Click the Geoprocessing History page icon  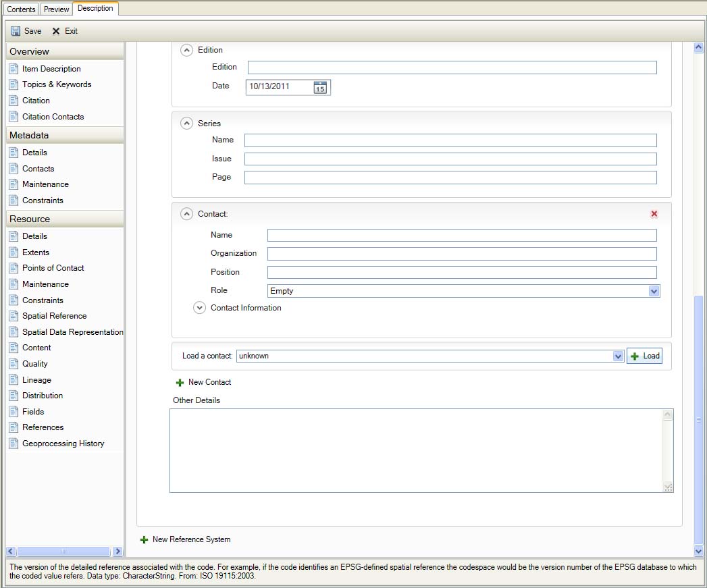(14, 444)
